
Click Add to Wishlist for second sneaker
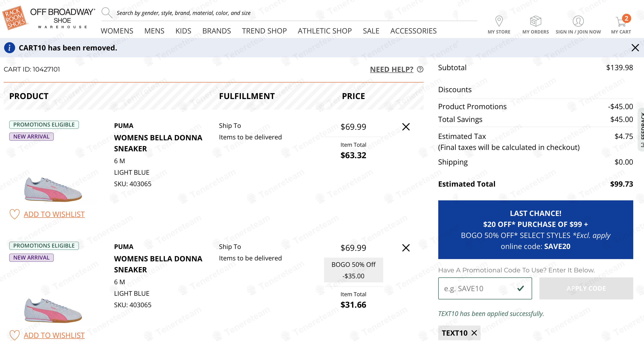pos(54,335)
